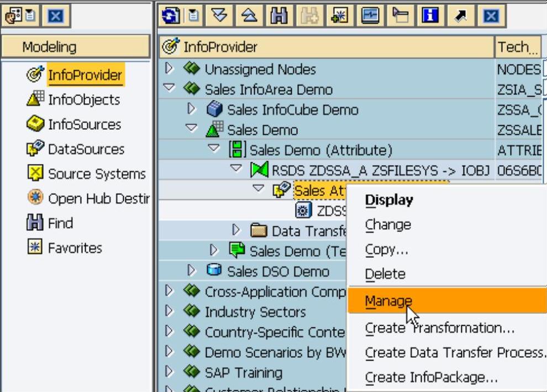
Task: Select DataSources in Modeling list
Action: point(86,149)
